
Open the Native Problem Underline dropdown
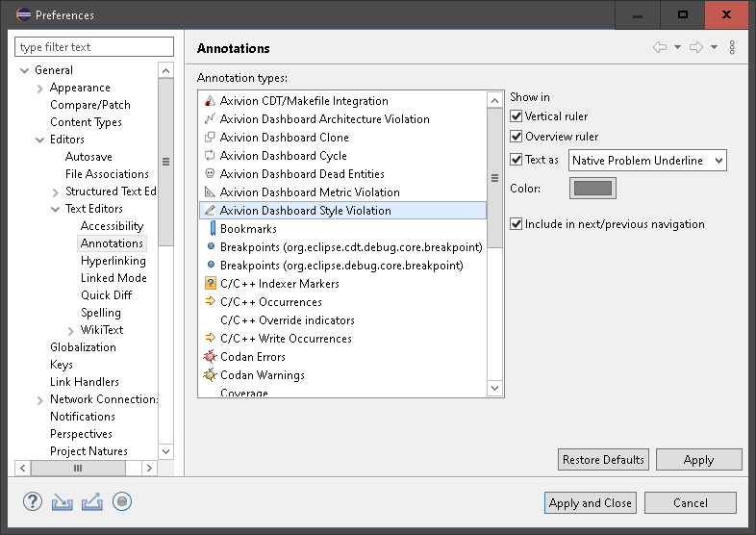pyautogui.click(x=647, y=160)
